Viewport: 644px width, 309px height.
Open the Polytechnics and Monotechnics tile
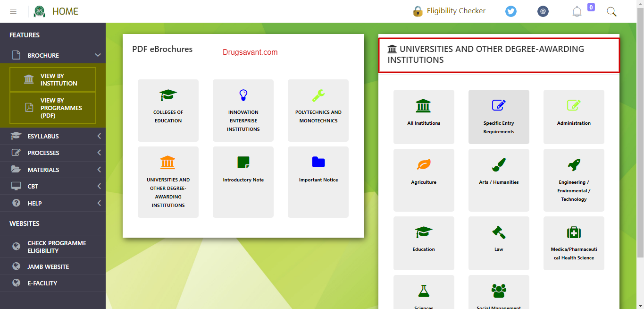(x=318, y=110)
